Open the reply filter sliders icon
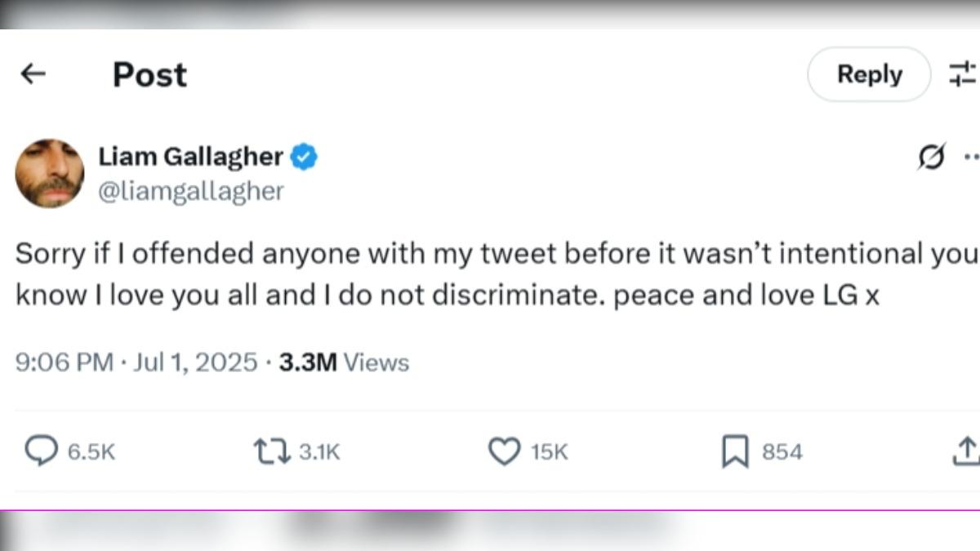 coord(964,74)
